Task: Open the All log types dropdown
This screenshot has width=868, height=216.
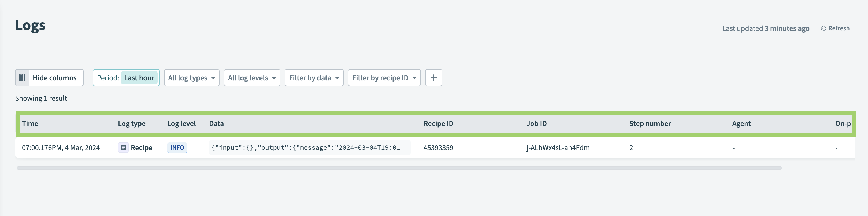Action: click(191, 78)
